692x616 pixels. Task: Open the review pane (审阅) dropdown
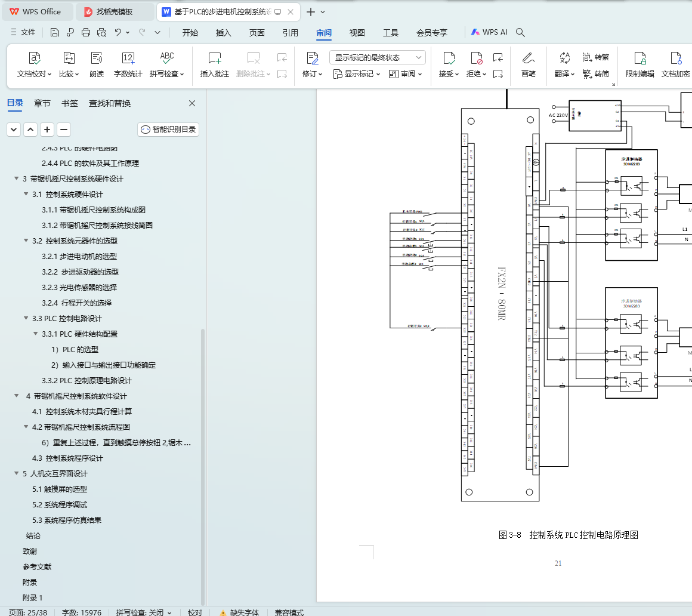[x=406, y=74]
